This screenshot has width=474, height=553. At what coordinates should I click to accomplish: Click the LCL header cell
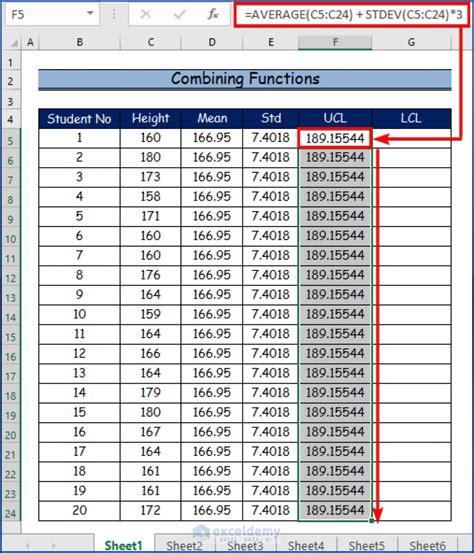point(411,119)
